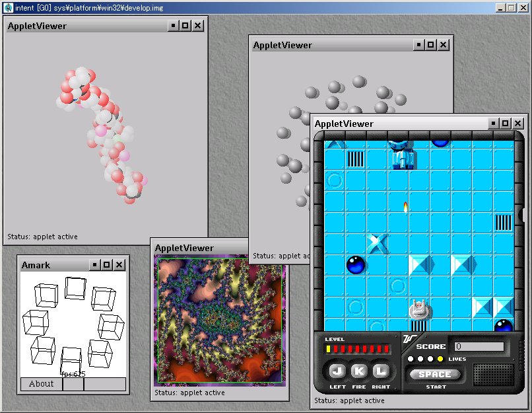Click the fractal AppletViewer title bar
The image size is (532, 413).
pos(201,248)
